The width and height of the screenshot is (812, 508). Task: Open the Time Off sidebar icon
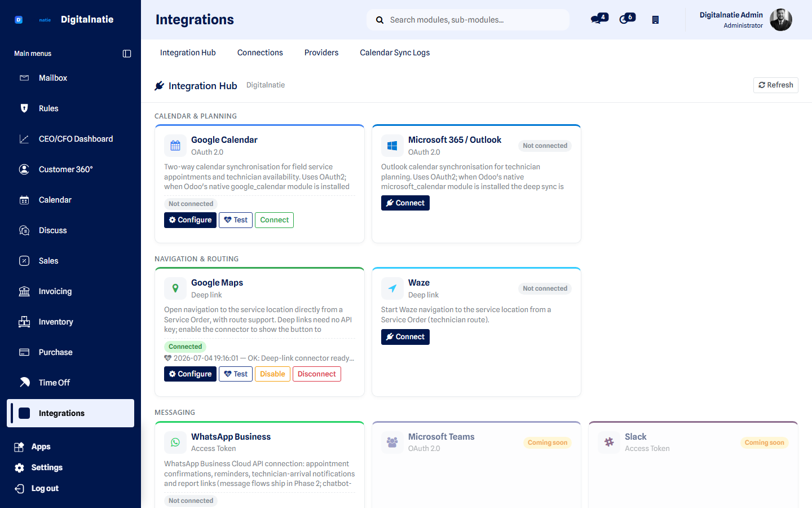coord(24,383)
